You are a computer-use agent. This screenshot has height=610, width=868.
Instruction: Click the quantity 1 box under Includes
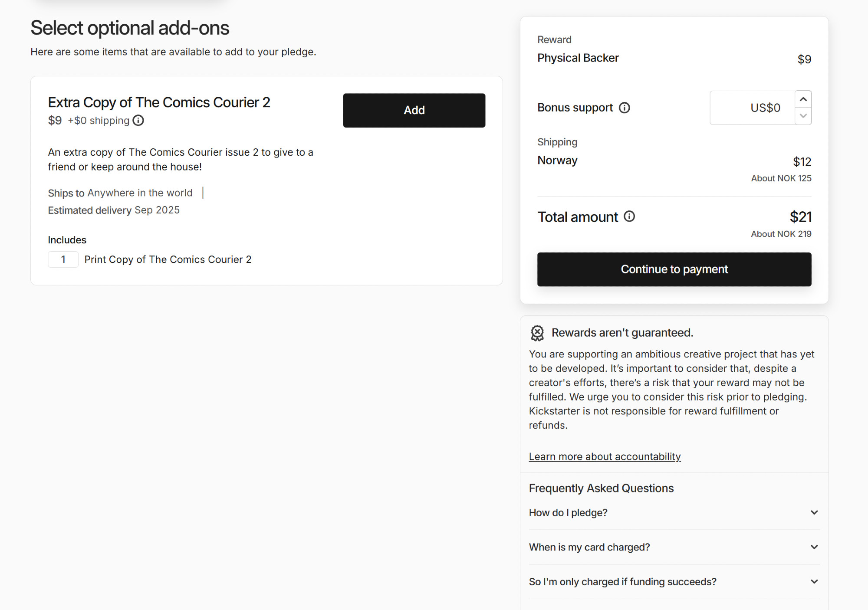(63, 259)
